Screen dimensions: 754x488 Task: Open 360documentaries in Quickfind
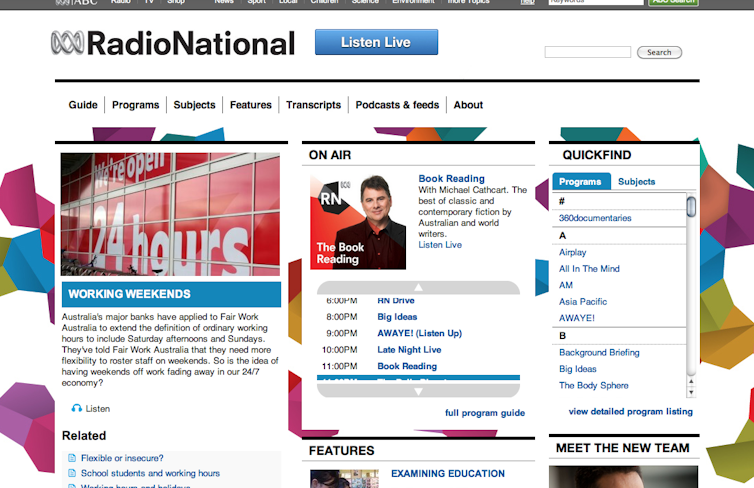[595, 218]
